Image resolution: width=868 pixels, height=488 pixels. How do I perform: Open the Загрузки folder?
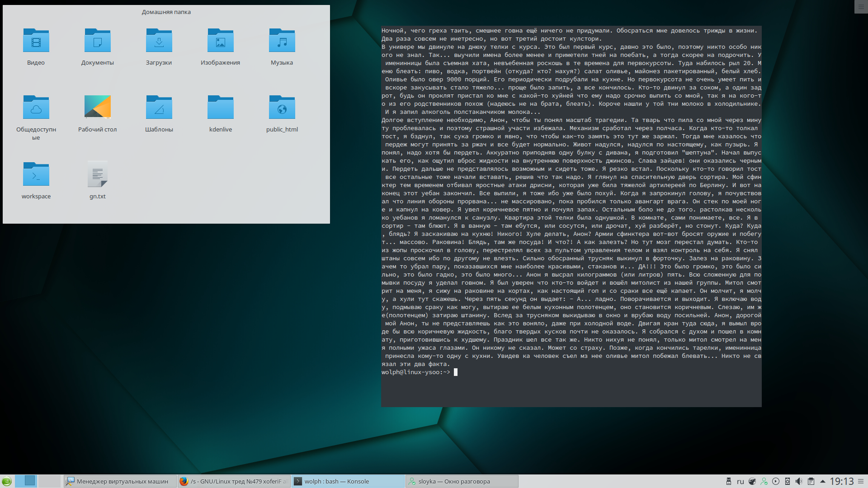[159, 47]
